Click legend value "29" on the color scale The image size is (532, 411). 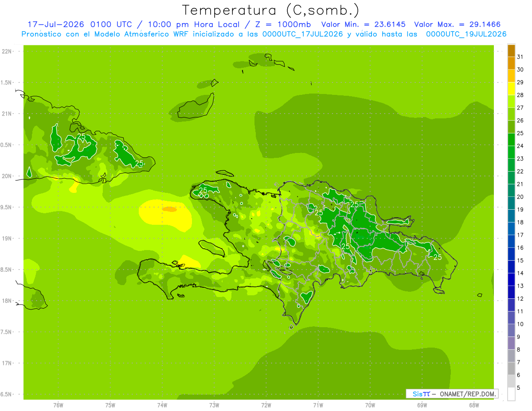point(520,82)
